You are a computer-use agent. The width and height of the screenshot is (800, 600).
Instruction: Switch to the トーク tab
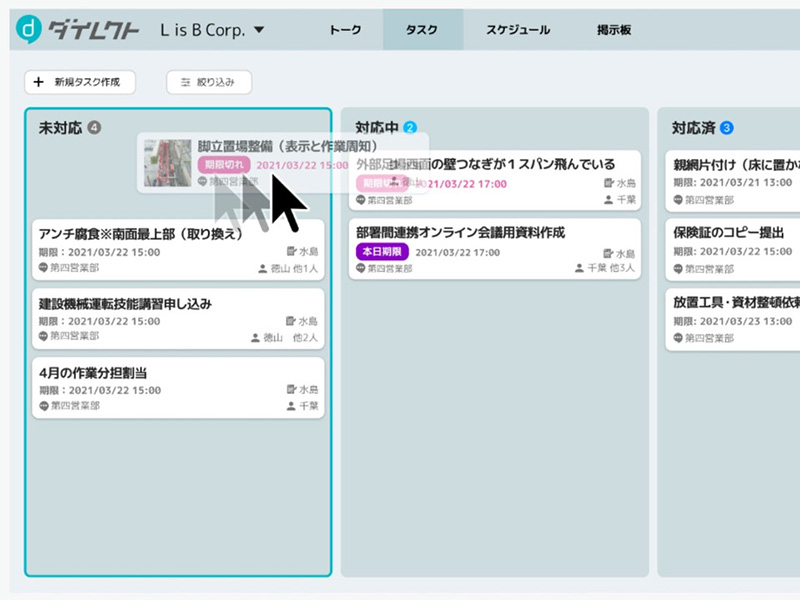click(345, 30)
